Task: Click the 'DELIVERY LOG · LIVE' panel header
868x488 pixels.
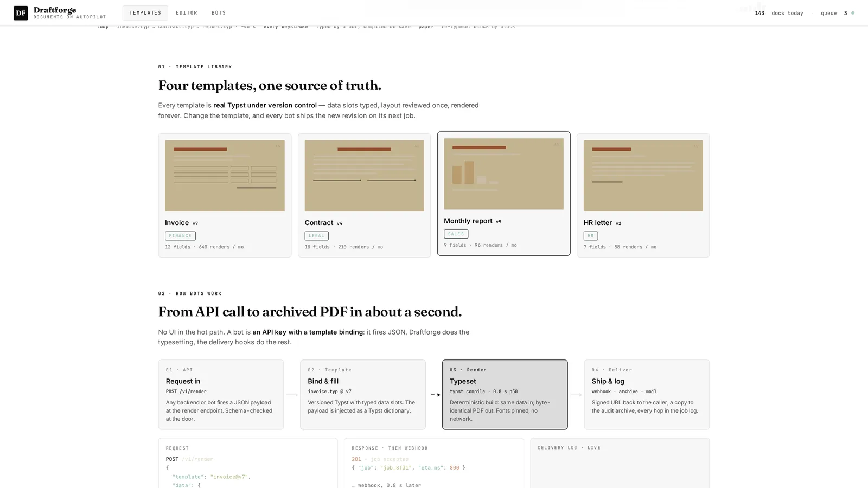Action: coord(569,448)
